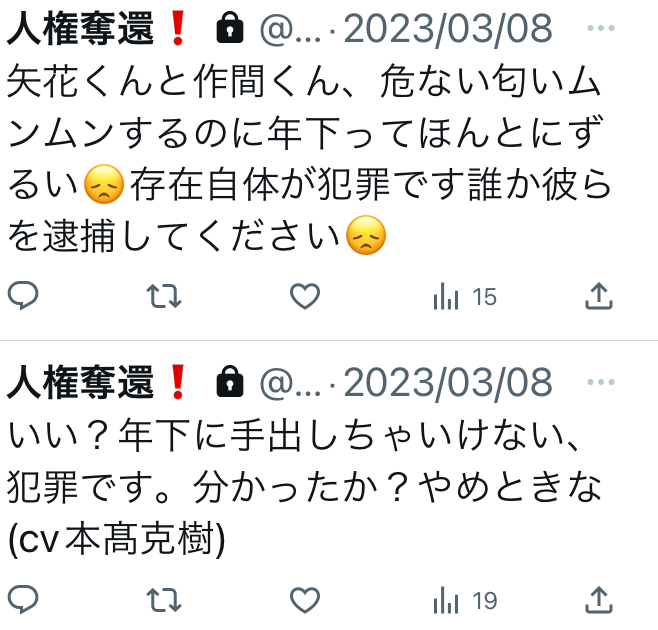The height and width of the screenshot is (630, 658).
Task: Open second tweet text starting いい？年下に
Action: (x=304, y=488)
